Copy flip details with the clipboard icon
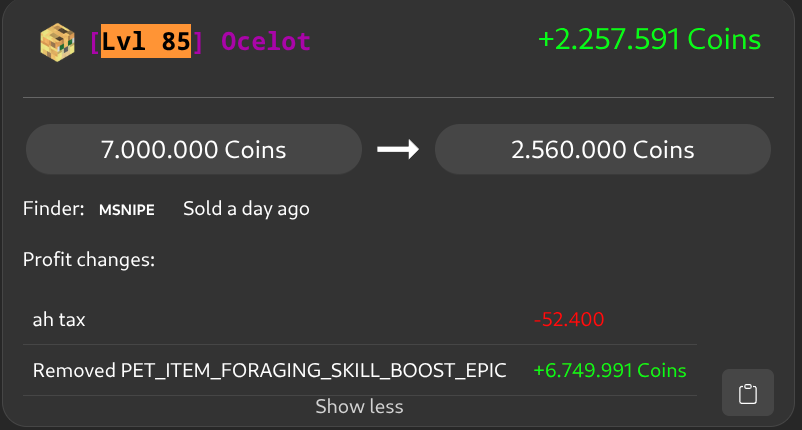This screenshot has height=430, width=802. point(747,393)
